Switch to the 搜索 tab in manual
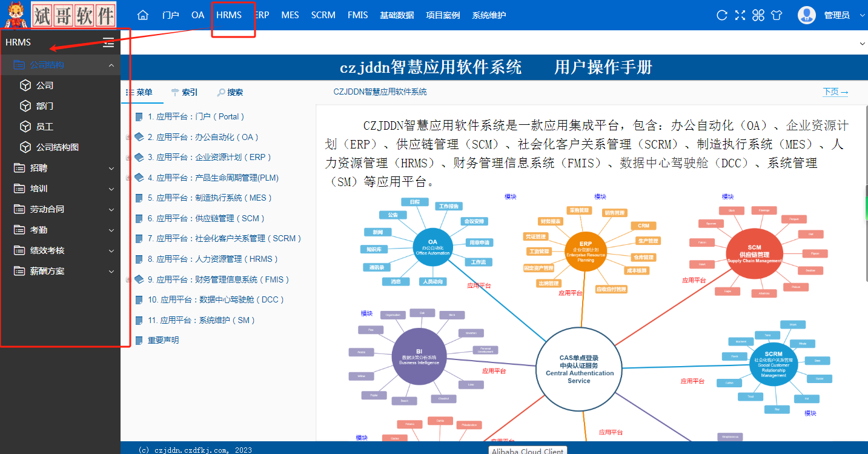This screenshot has width=868, height=454. coord(230,92)
